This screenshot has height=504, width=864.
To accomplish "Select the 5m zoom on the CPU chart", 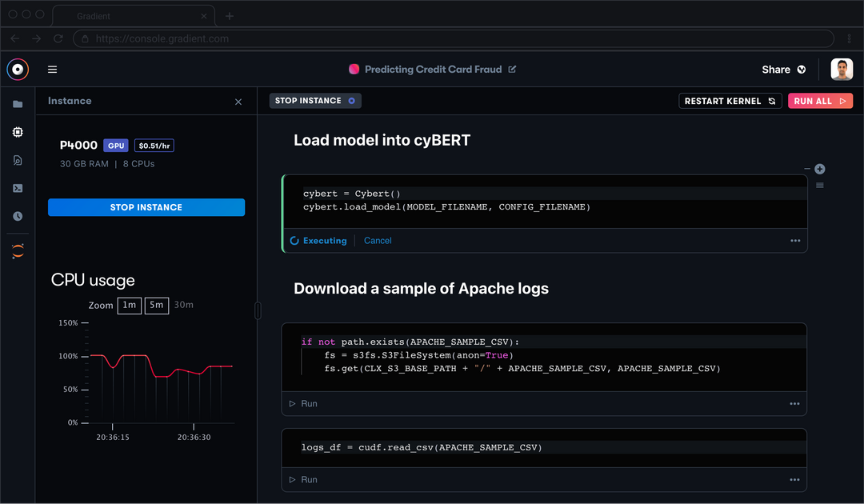I will pos(156,305).
